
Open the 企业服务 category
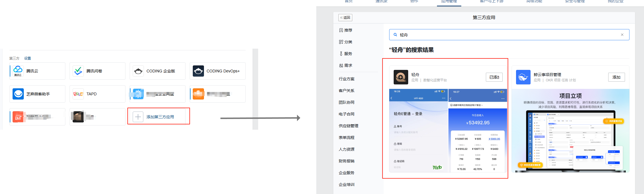point(347,173)
